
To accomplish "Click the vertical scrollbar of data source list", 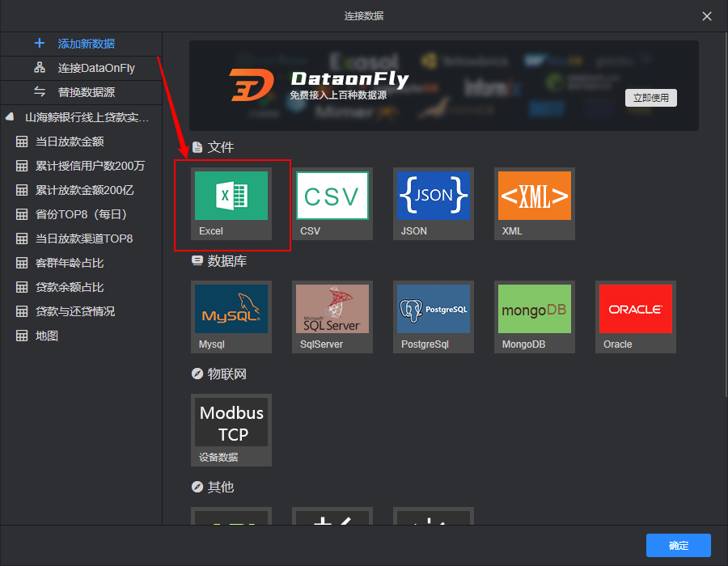I will point(726,215).
